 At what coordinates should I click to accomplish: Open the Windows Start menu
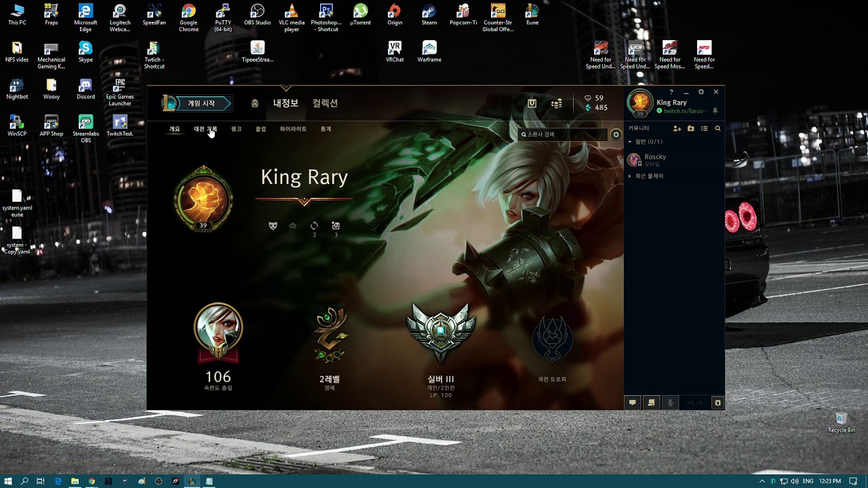pyautogui.click(x=8, y=481)
